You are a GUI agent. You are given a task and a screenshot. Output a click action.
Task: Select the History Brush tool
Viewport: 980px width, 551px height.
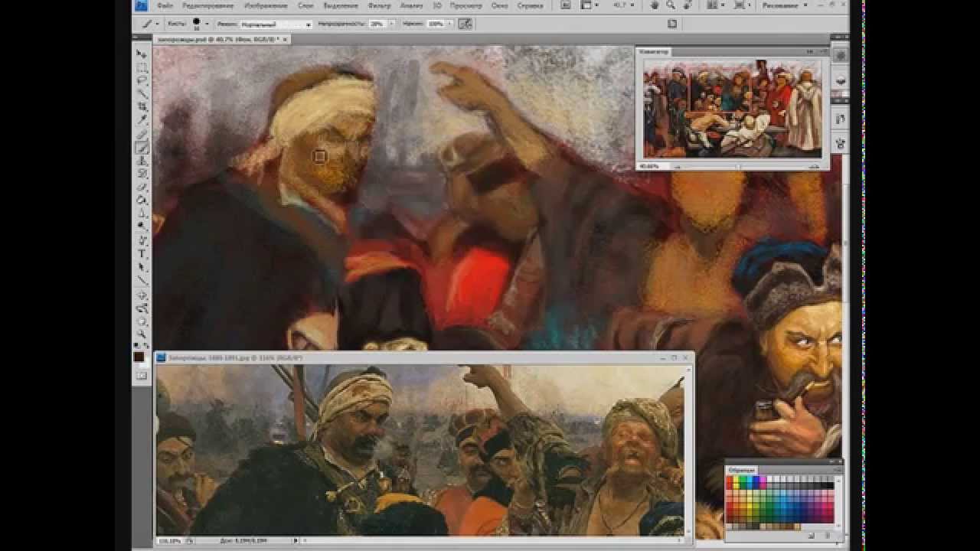pos(142,174)
